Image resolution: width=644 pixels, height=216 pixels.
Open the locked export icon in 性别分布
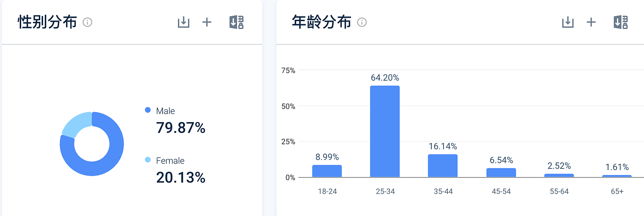236,22
